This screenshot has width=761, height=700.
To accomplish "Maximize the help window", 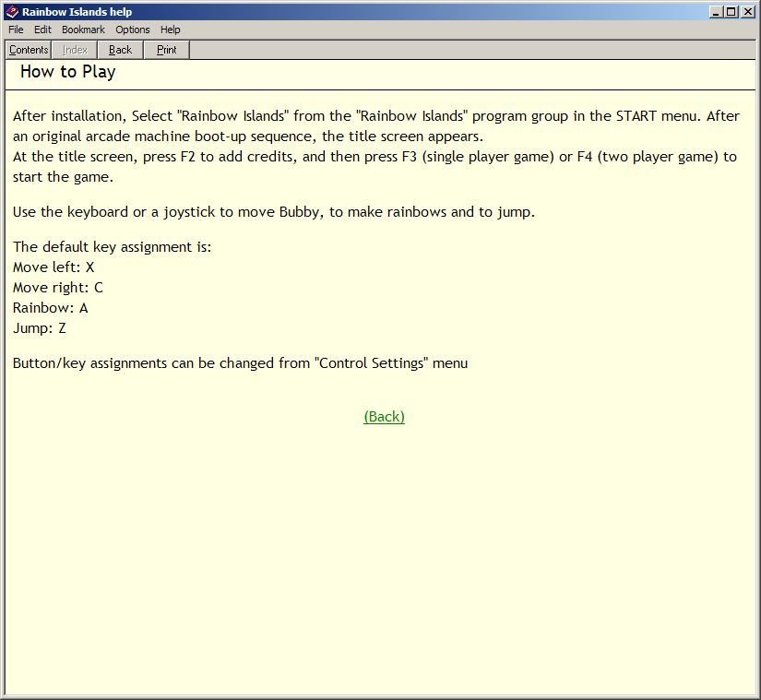I will [731, 12].
